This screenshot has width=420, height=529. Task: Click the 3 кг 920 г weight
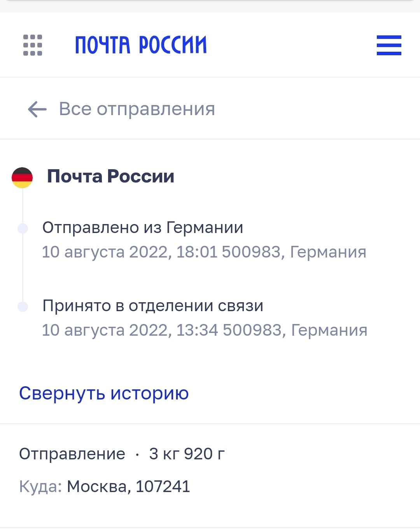187,454
